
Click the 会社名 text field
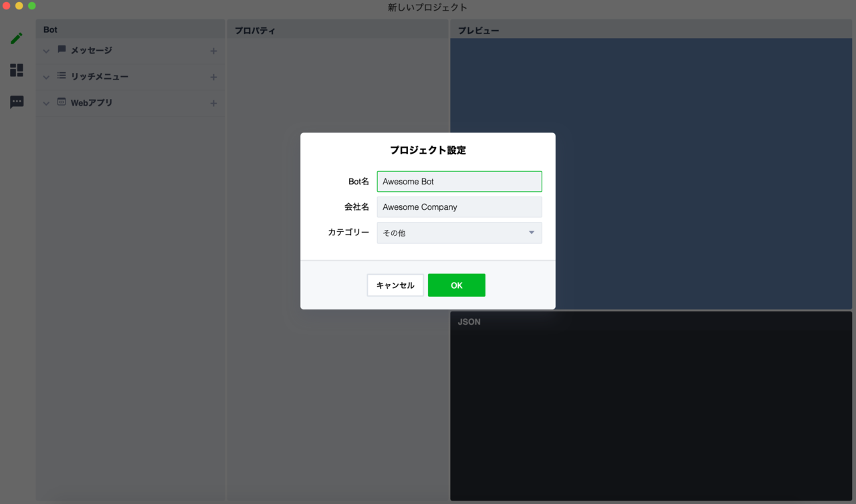coord(459,207)
